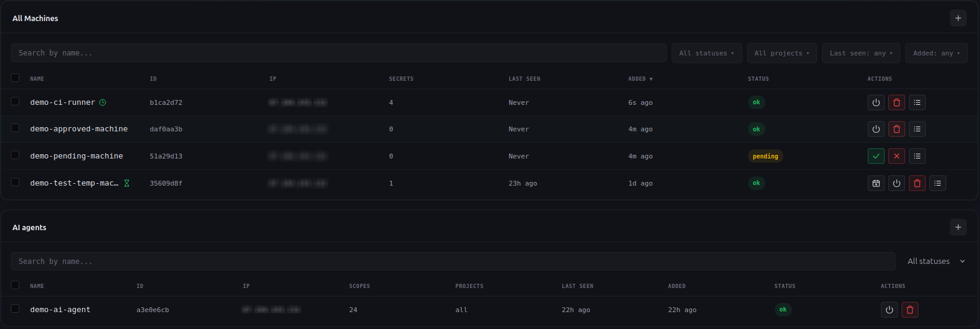Screen dimensions: 980x329
Task: Click the power icon for demo-approved-machine
Action: pyautogui.click(x=876, y=129)
